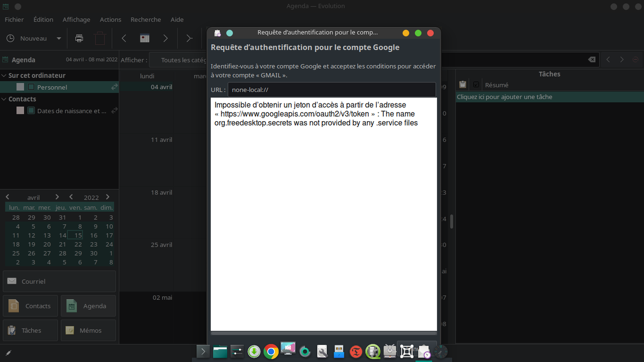
Task: Select the 04 avril cell in calendar
Action: 146,108
